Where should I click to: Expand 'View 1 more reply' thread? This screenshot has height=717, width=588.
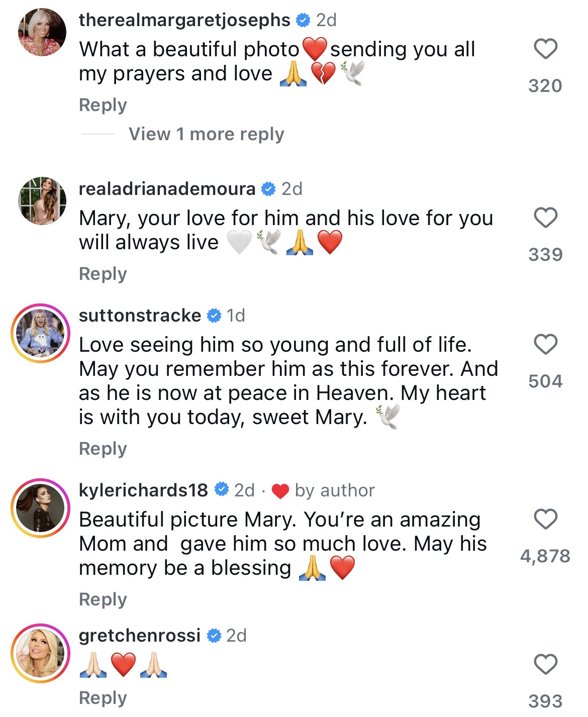click(x=206, y=134)
